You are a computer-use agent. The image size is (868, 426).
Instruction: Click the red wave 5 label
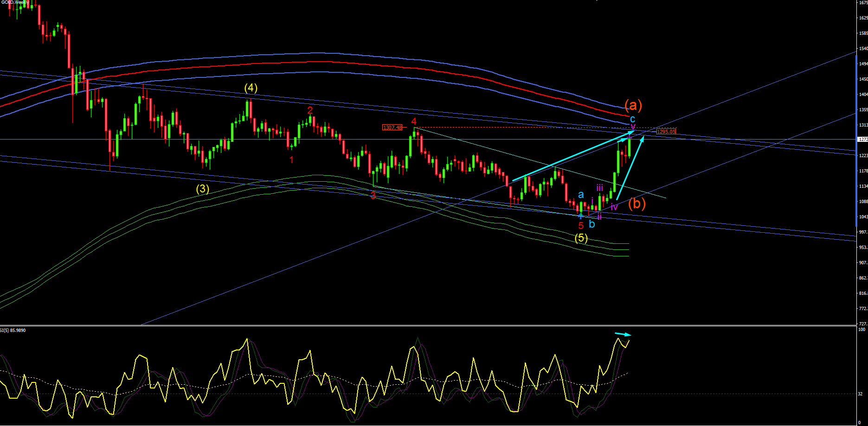[x=581, y=226]
